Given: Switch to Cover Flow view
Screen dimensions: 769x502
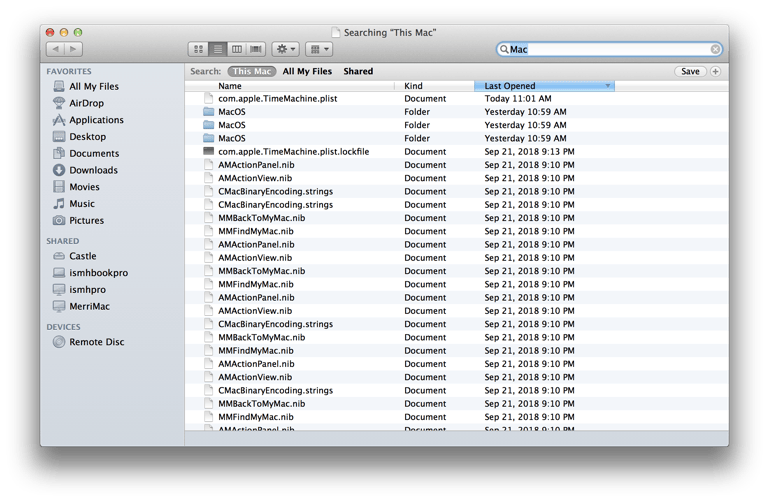Looking at the screenshot, I should click(256, 49).
